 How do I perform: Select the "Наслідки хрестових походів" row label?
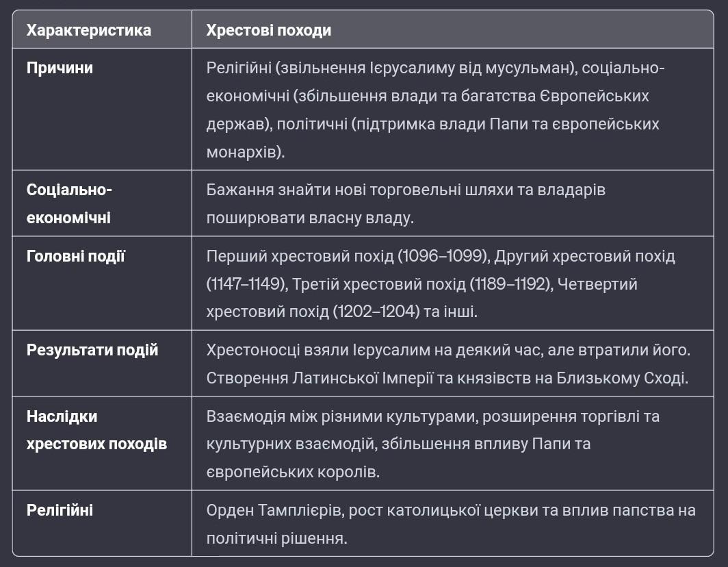pos(96,430)
